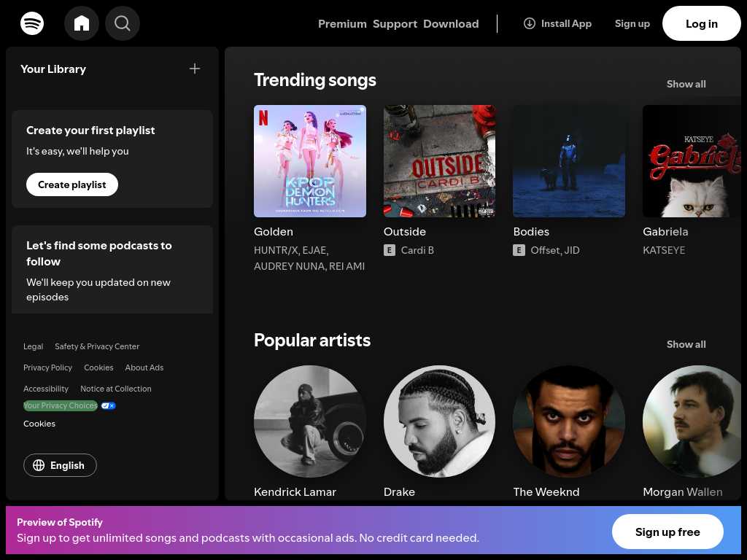Screen dimensions: 747x560
Task: Open the Golden album cover
Action: (310, 161)
